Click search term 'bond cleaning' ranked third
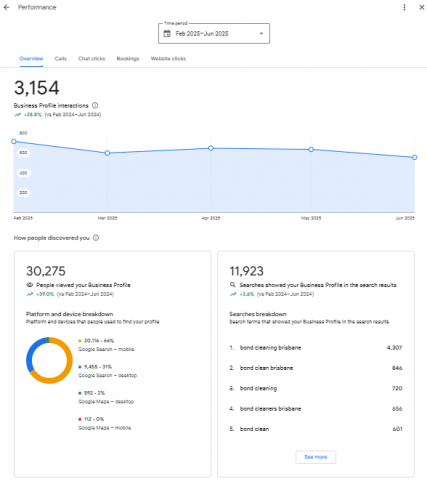 click(x=258, y=388)
